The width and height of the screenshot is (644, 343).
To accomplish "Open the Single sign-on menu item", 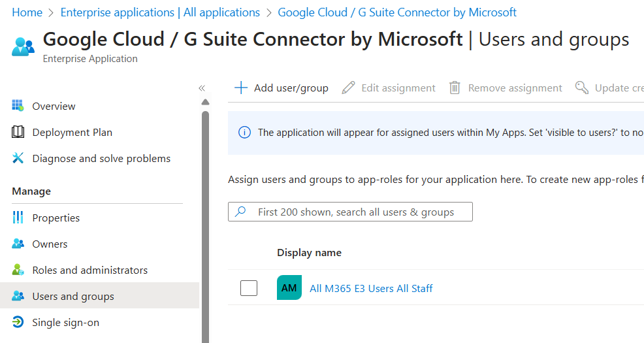I will [x=65, y=322].
